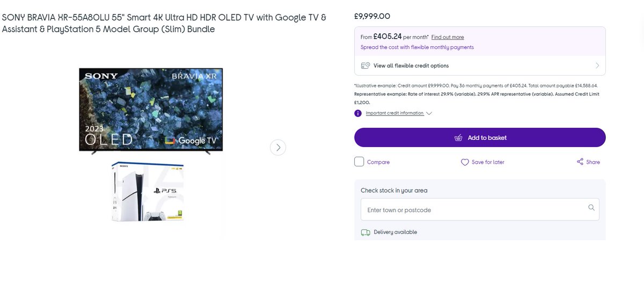Screen dimensions: 644x307
Task: Click the Sony Bravia OLED TV image
Action: point(151,111)
